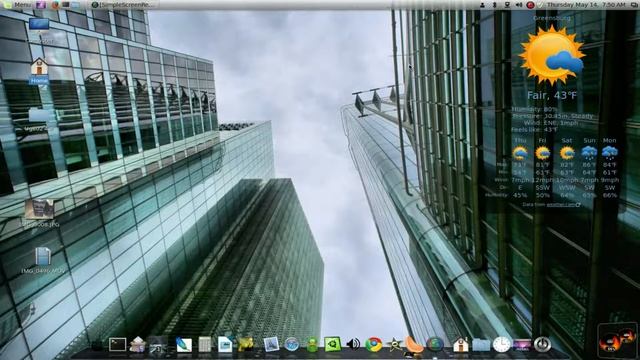This screenshot has width=640, height=360.
Task: Launch Firefox from the top panel
Action: pos(56,5)
